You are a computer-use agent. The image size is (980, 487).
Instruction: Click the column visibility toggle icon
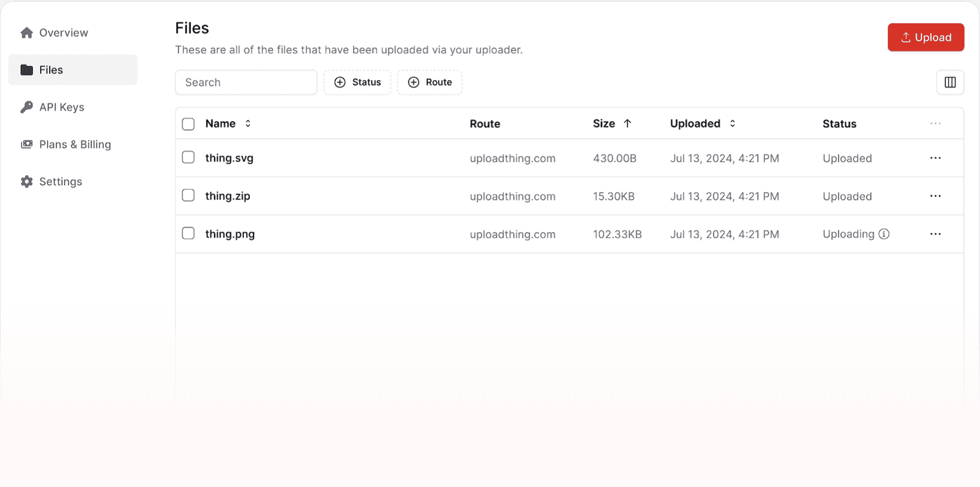[x=950, y=82]
